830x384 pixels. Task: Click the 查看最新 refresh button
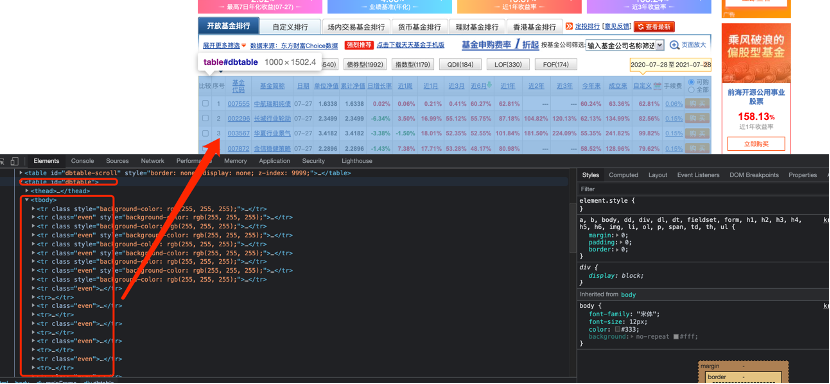(654, 26)
